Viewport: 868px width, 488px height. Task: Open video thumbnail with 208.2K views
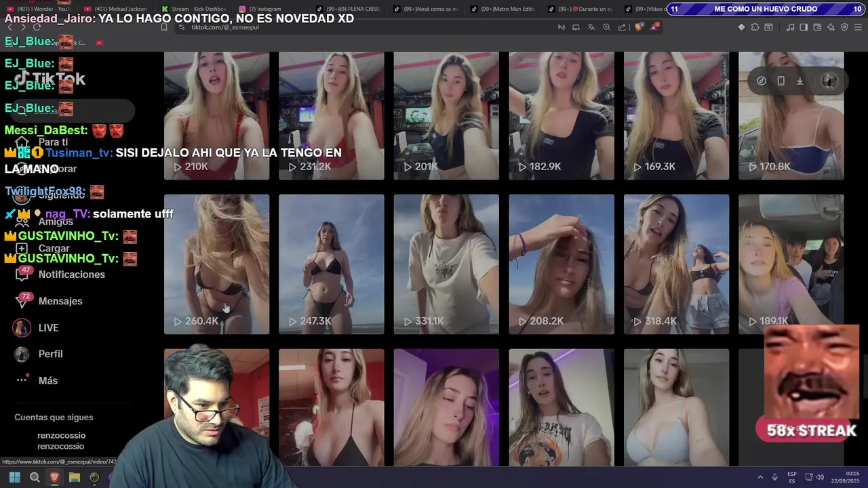561,264
